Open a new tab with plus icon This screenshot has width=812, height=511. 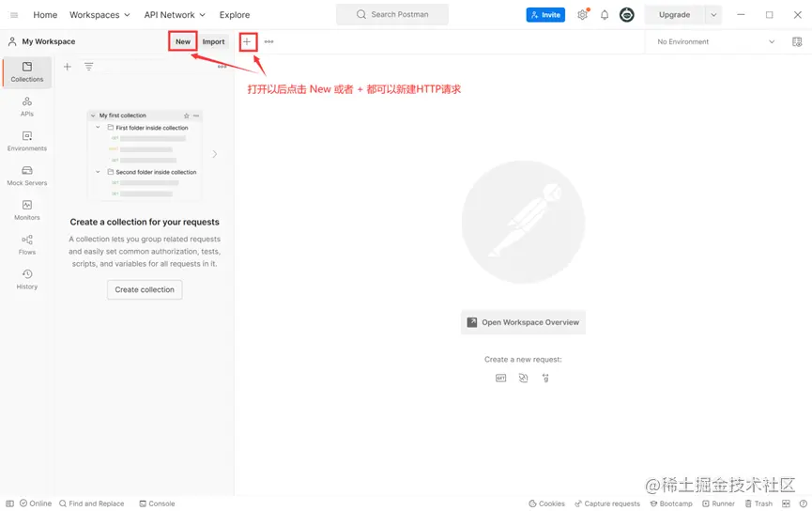coord(247,41)
